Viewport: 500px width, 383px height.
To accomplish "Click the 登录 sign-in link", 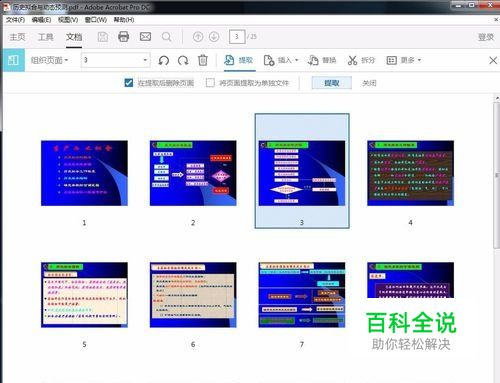I will click(486, 37).
